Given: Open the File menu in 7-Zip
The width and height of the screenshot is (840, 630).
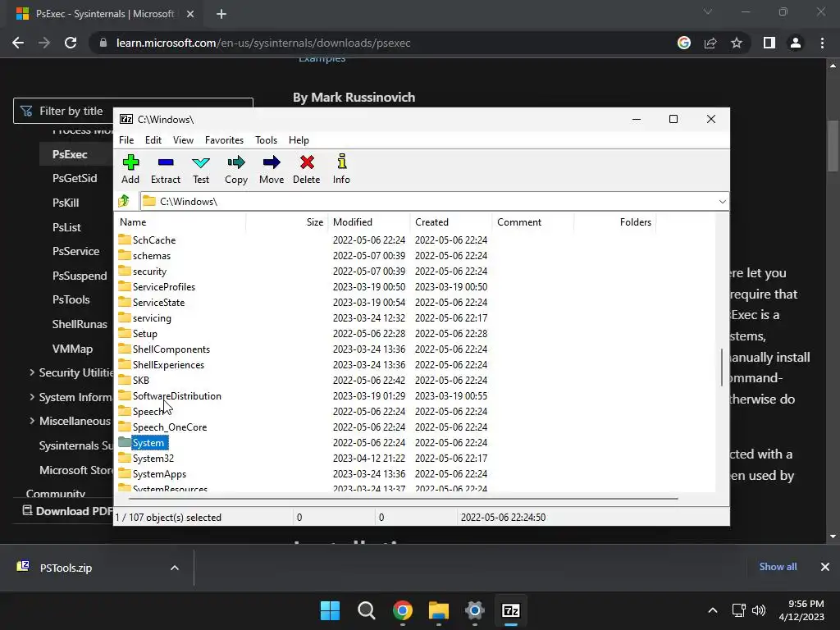Looking at the screenshot, I should point(126,139).
